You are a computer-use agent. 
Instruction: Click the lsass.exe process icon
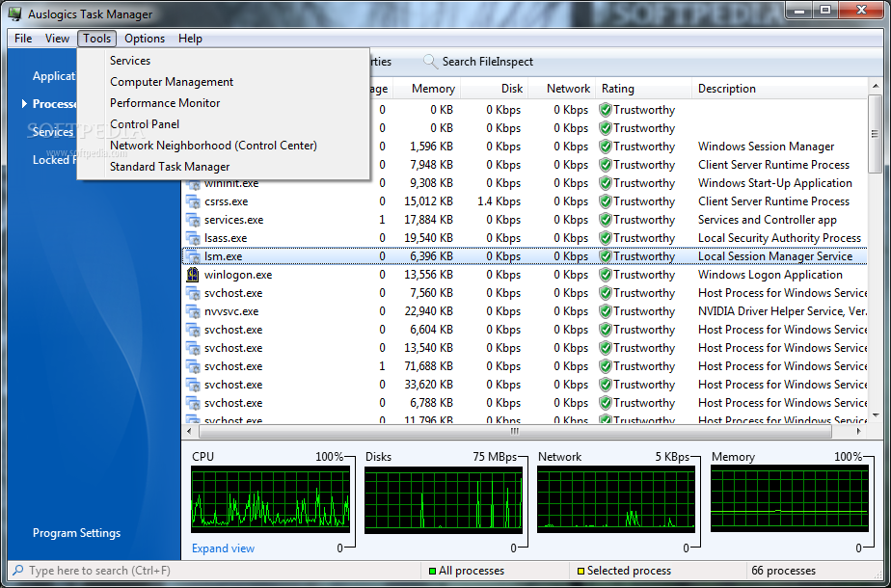[193, 238]
